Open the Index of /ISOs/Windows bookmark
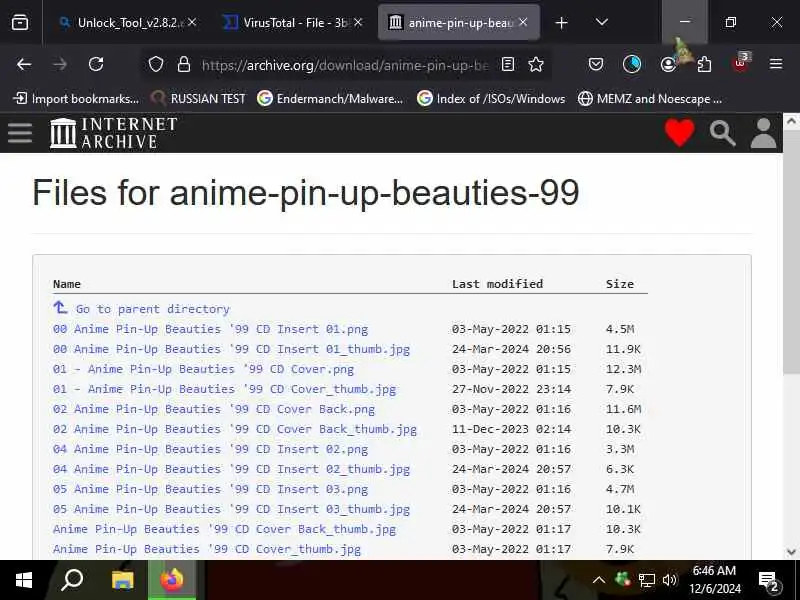Viewport: 800px width, 600px height. pos(491,98)
